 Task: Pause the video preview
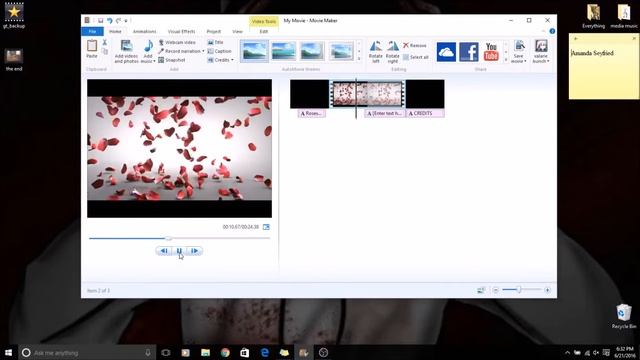coord(179,251)
